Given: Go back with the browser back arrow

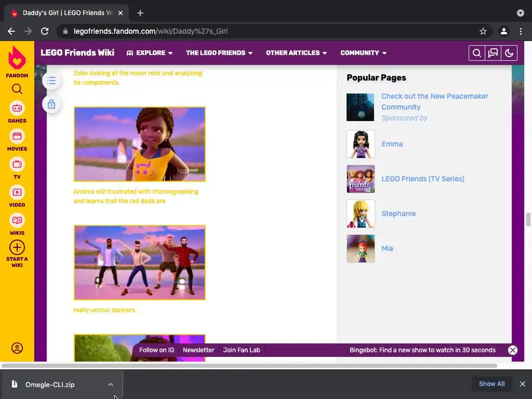Looking at the screenshot, I should pos(11,31).
